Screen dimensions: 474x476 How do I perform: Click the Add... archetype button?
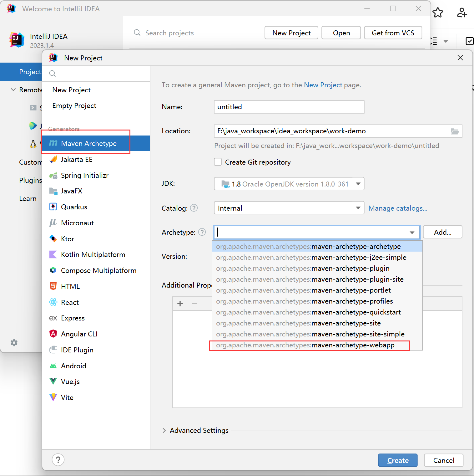pos(442,232)
